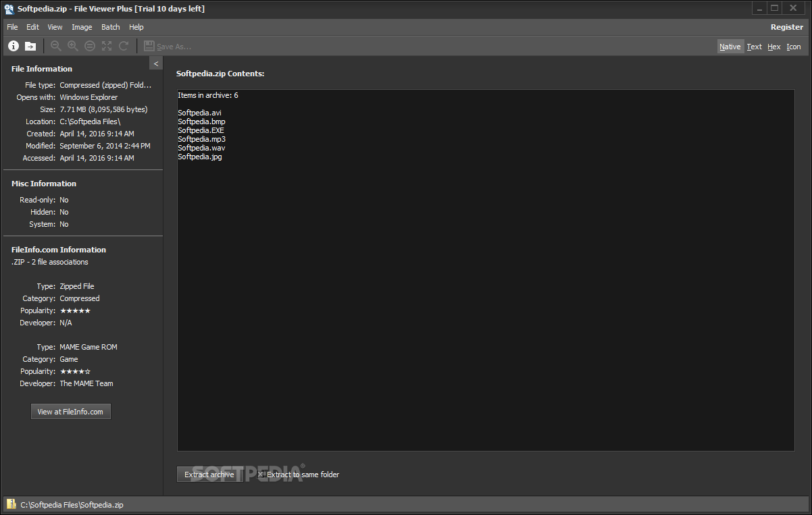
Task: Click 'Windows Explorer' opens-with value
Action: tap(88, 97)
